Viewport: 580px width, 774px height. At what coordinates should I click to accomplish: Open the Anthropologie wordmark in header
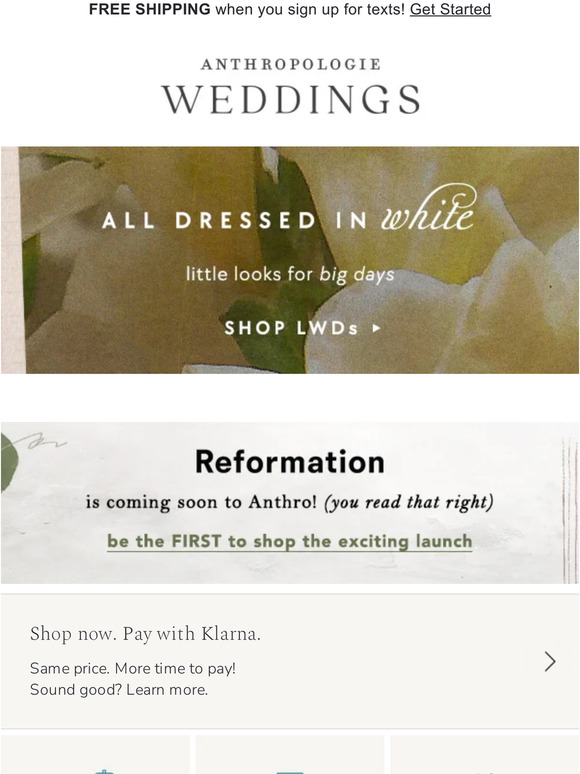(x=291, y=64)
